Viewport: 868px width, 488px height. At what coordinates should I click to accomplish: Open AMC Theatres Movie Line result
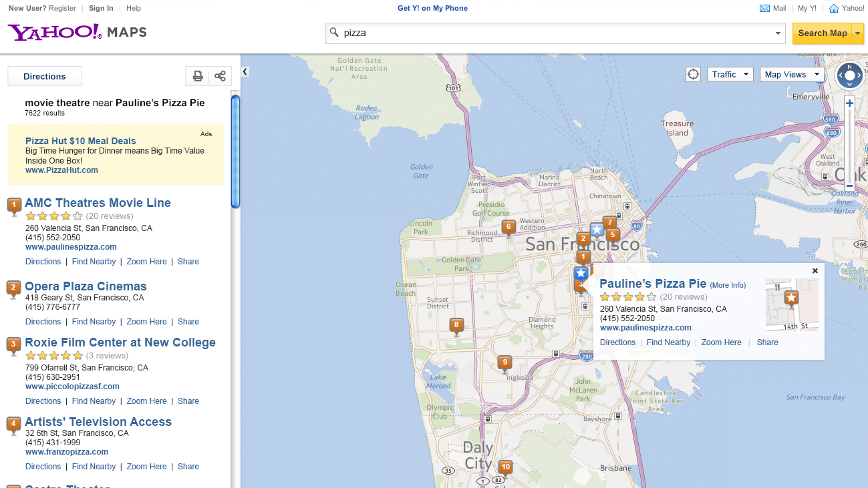(x=98, y=203)
